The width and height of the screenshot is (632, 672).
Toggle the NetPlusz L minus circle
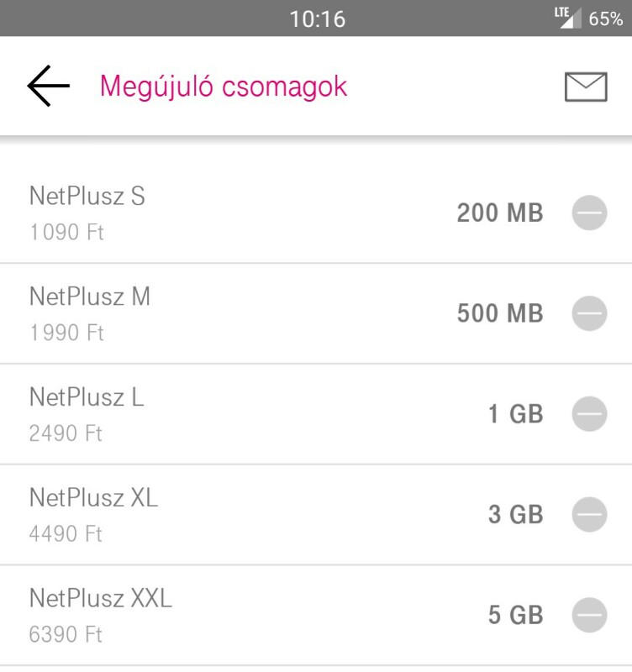[589, 414]
